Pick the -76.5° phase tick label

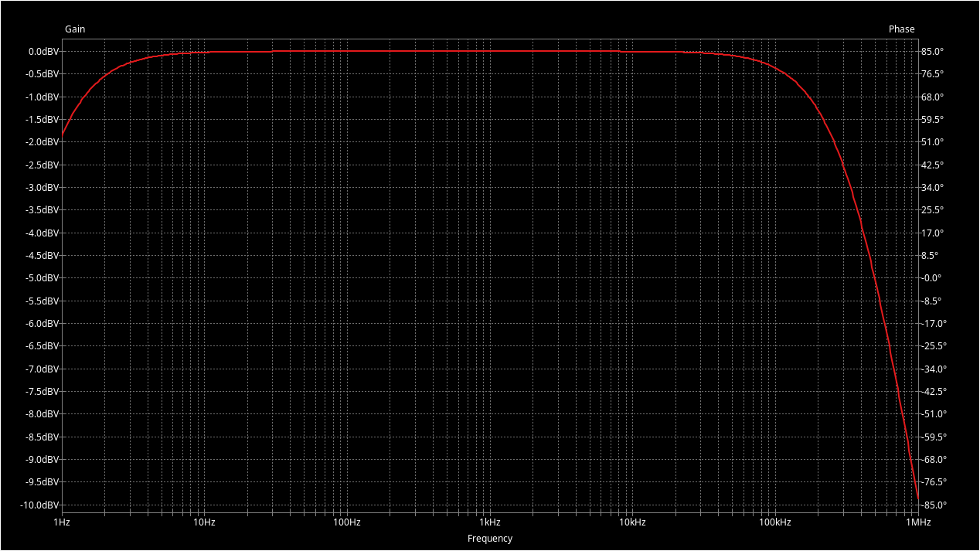coord(934,482)
